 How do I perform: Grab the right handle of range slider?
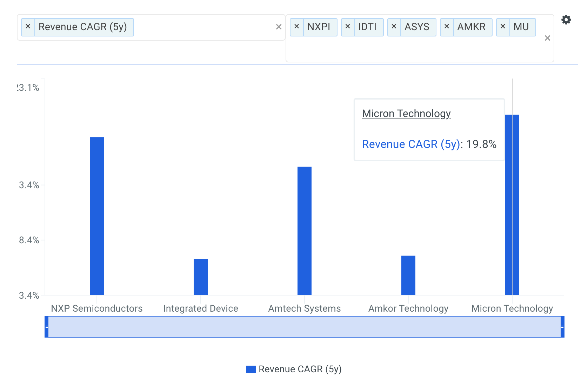coord(562,327)
